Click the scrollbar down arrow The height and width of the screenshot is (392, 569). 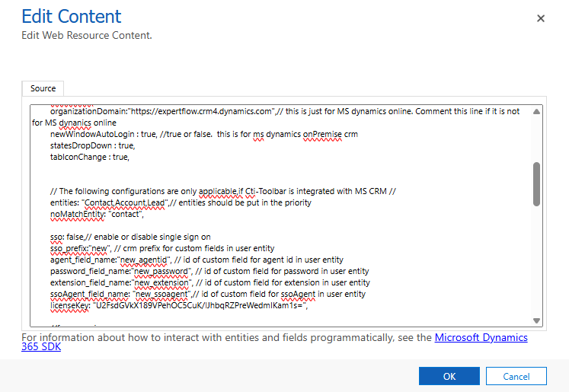pyautogui.click(x=536, y=320)
